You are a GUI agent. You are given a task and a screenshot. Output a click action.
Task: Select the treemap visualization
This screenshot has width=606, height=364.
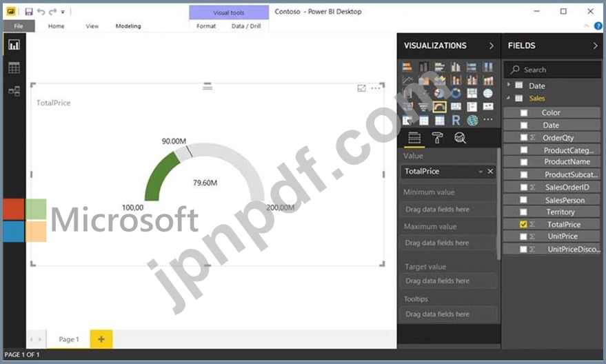pyautogui.click(x=472, y=93)
